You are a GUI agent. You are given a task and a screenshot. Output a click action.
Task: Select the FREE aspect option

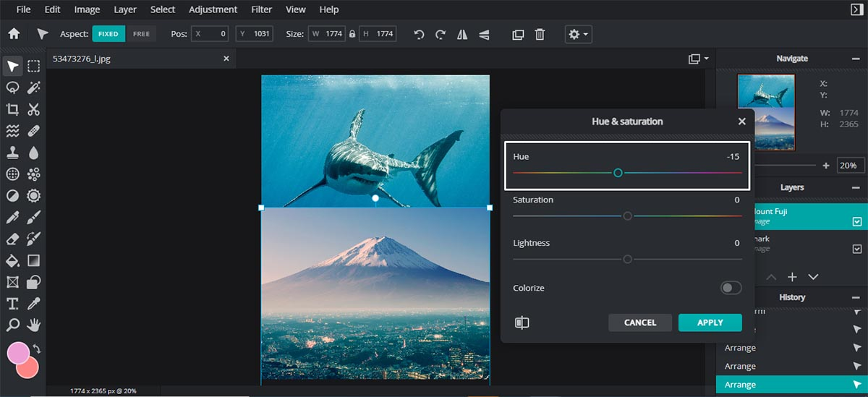coord(141,34)
